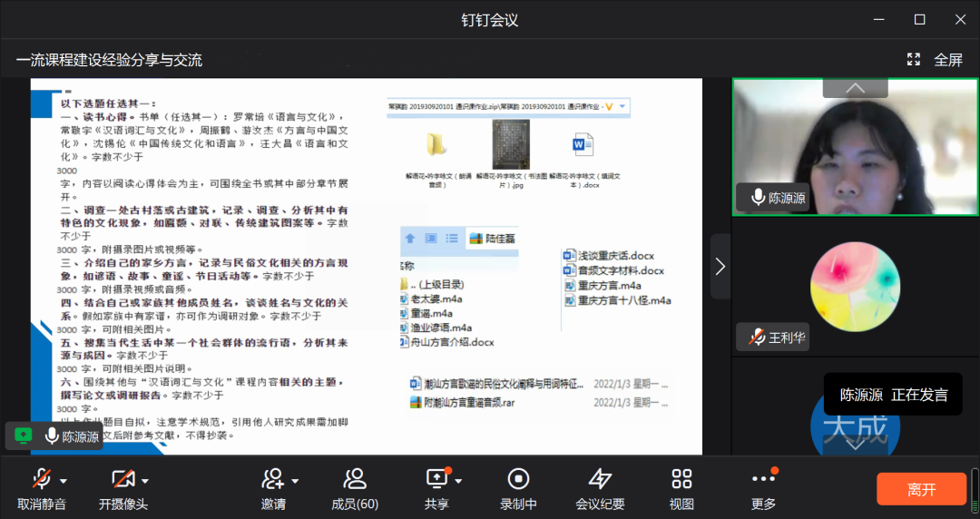The height and width of the screenshot is (519, 980).
Task: Click the 共享 screen share icon
Action: [x=436, y=478]
